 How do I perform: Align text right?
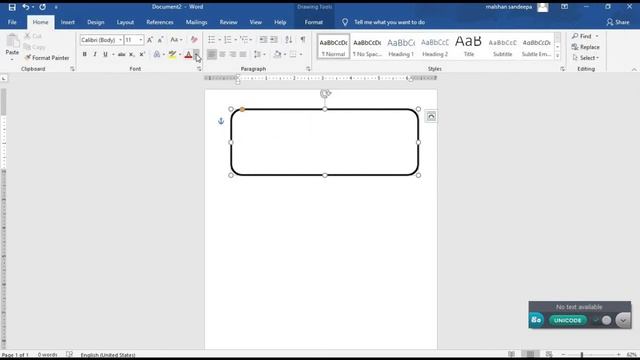[233, 54]
